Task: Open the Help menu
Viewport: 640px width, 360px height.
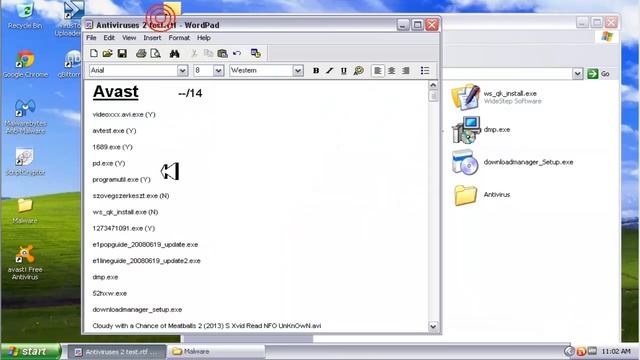Action: (x=204, y=38)
